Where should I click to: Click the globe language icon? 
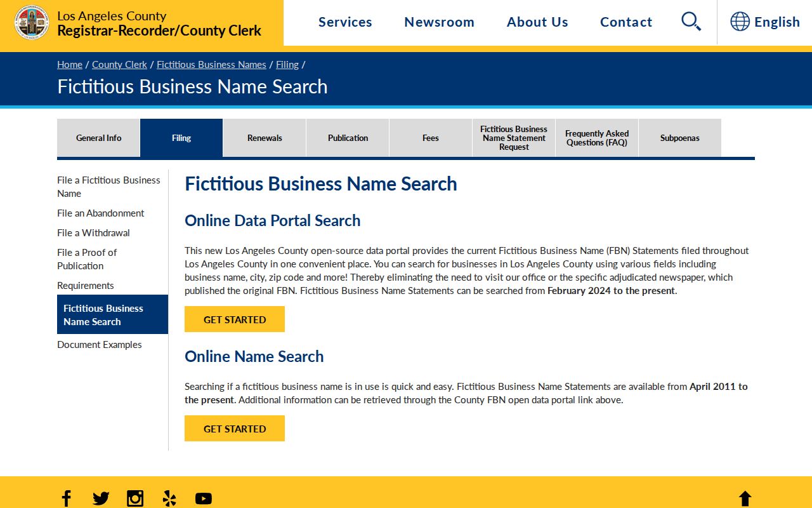tap(740, 22)
